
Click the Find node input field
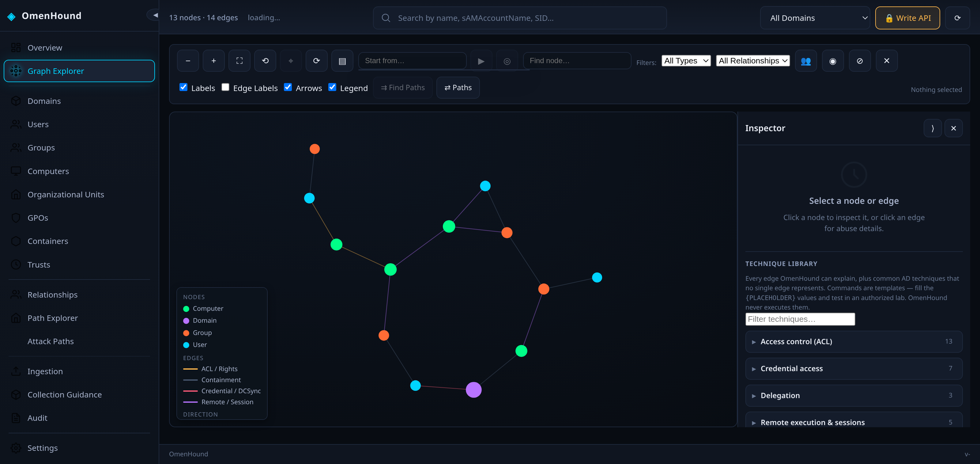(x=577, y=60)
